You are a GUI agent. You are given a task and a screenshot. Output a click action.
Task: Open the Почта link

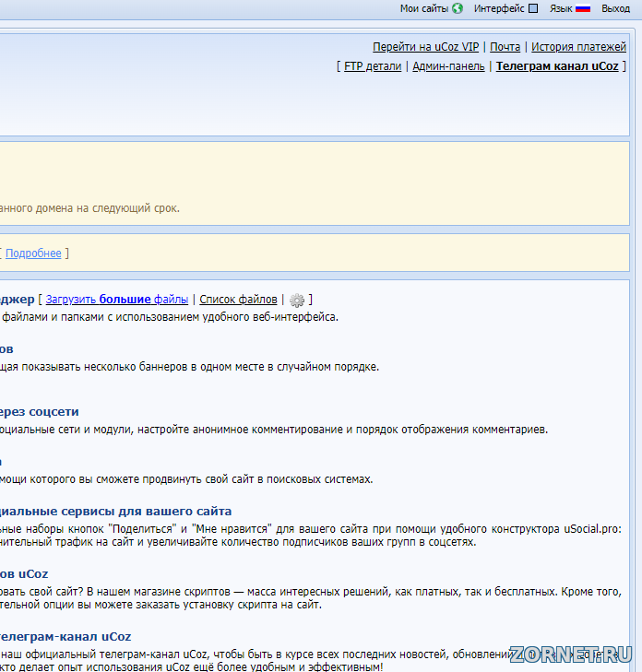click(x=505, y=47)
